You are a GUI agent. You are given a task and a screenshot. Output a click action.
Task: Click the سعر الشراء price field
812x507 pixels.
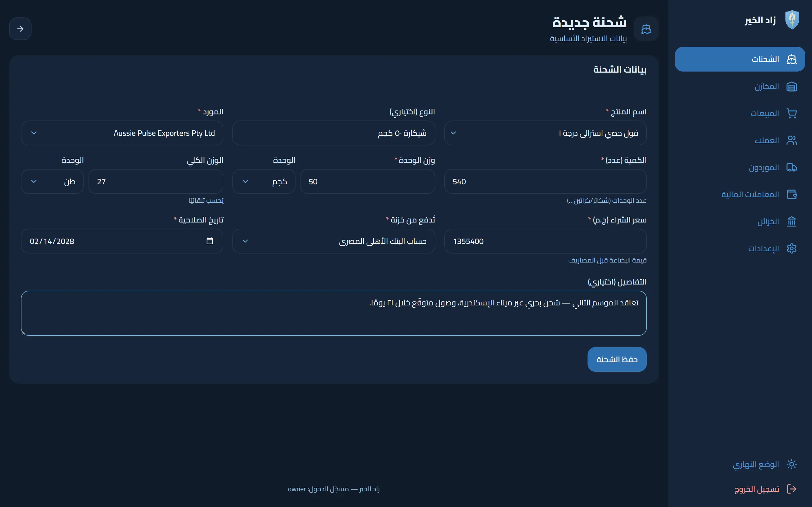click(545, 241)
